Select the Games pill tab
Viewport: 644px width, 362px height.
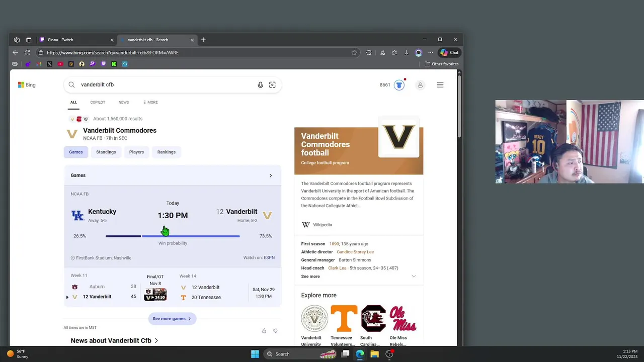[x=76, y=152]
